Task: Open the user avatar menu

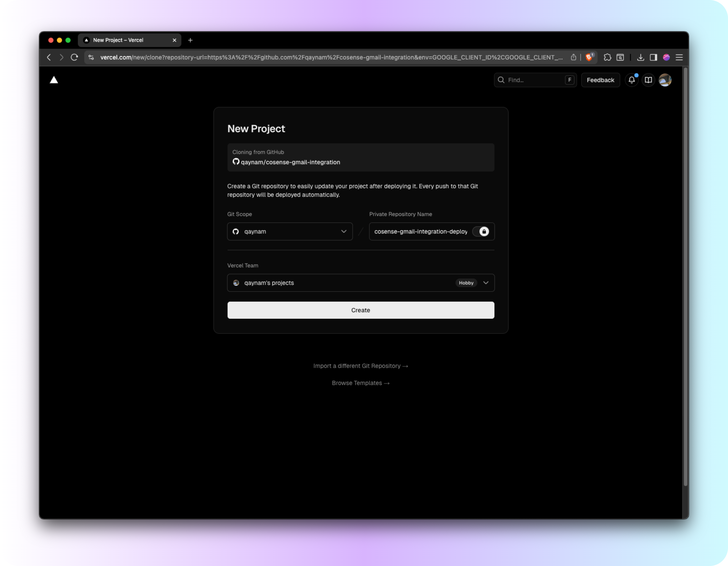Action: [x=665, y=80]
